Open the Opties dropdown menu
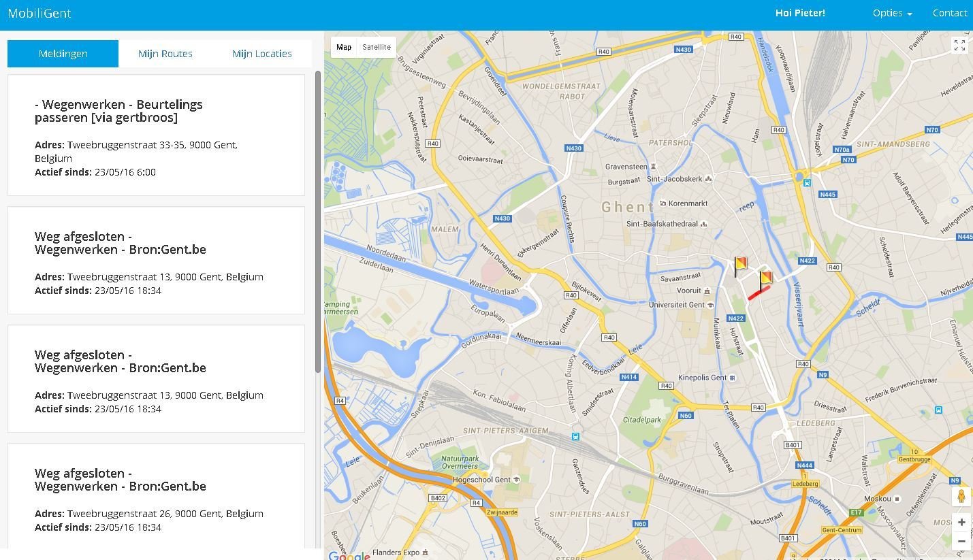The height and width of the screenshot is (560, 973). click(892, 13)
